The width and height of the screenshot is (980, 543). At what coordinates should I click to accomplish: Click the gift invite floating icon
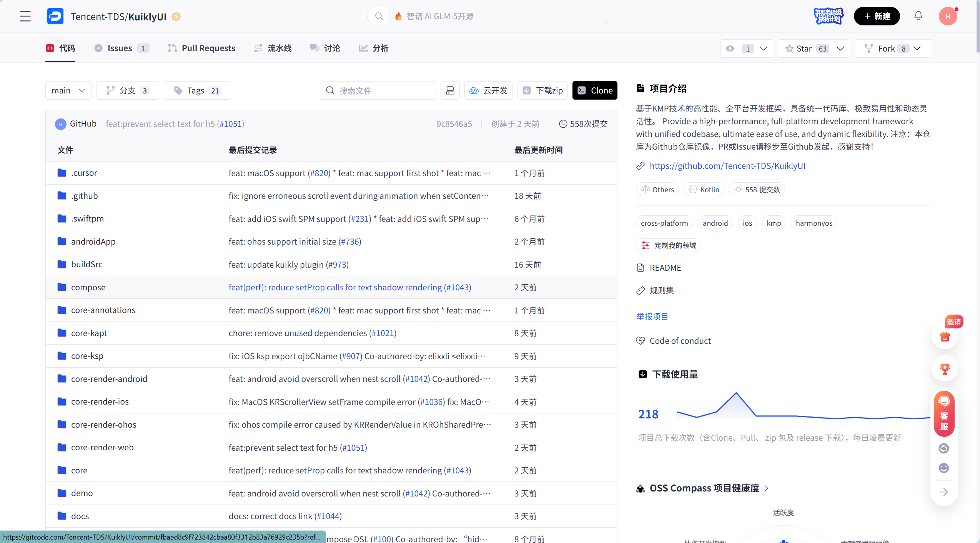coord(945,337)
